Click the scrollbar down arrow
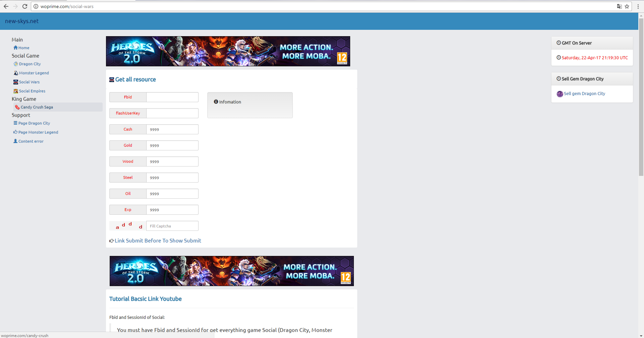644x338 pixels. click(641, 335)
